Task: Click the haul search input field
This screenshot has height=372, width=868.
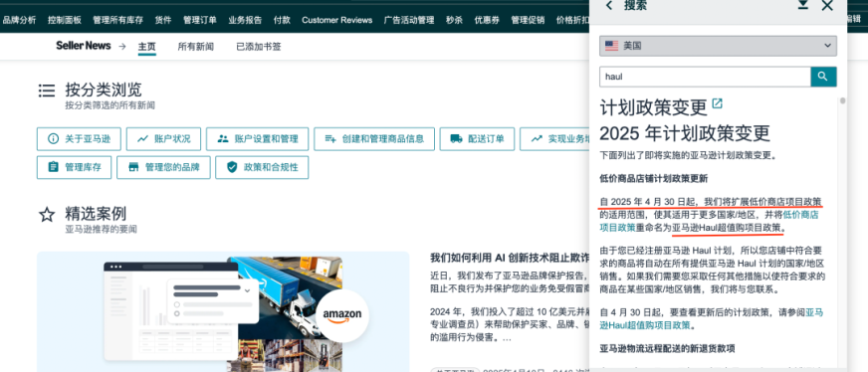Action: pos(705,77)
